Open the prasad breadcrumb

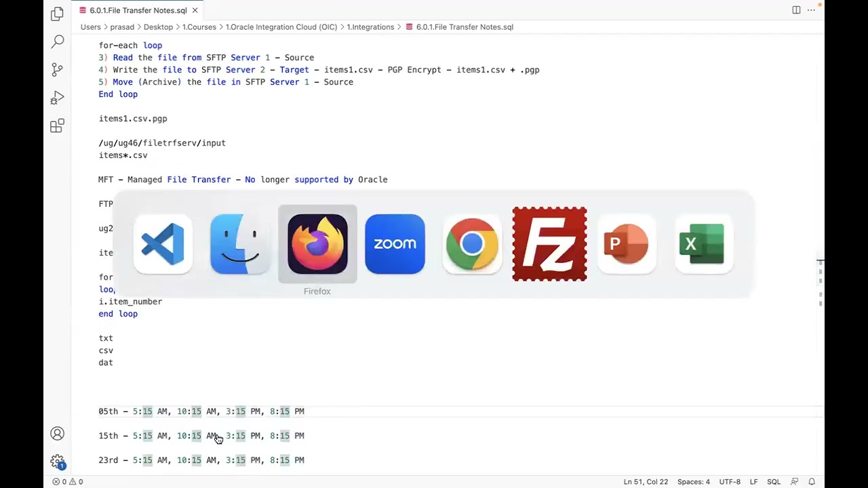pos(122,27)
